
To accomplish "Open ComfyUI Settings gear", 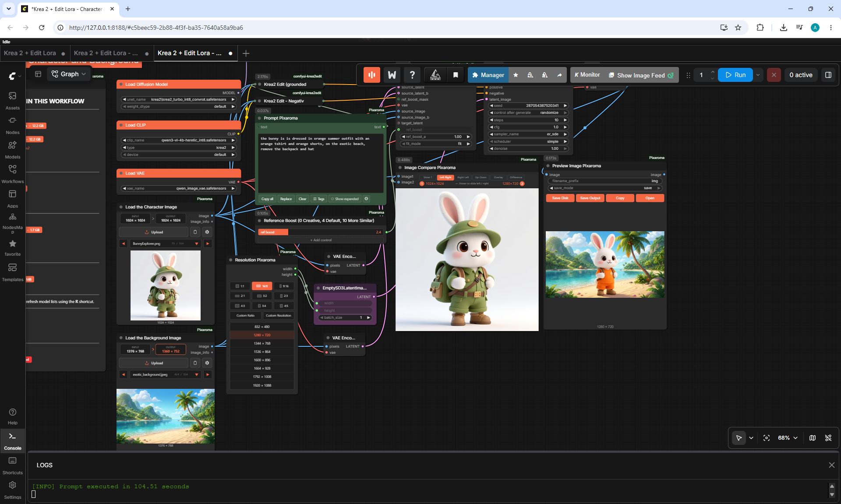I will point(12,490).
